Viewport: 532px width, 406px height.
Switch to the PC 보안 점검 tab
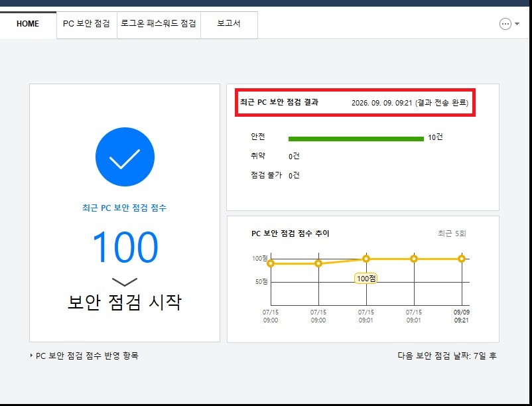tap(86, 25)
